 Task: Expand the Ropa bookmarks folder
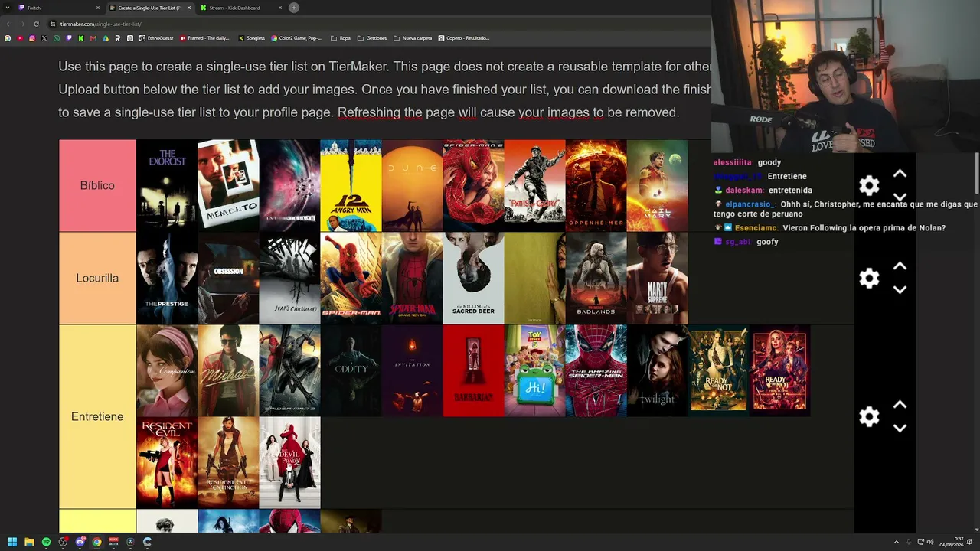[x=341, y=38]
